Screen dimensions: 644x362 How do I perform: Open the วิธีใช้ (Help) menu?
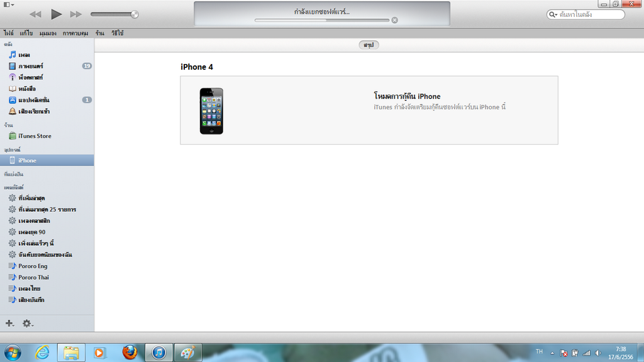[x=118, y=33]
